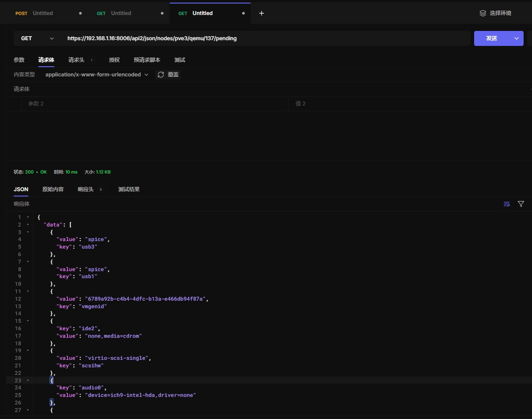532x419 pixels.
Task: Click the word wrap icon in response body
Action: [507, 204]
